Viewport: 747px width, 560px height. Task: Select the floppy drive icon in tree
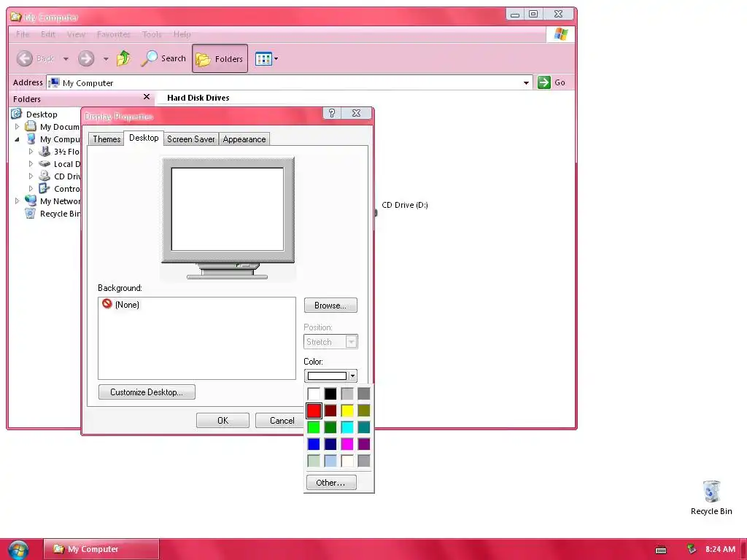pyautogui.click(x=44, y=151)
